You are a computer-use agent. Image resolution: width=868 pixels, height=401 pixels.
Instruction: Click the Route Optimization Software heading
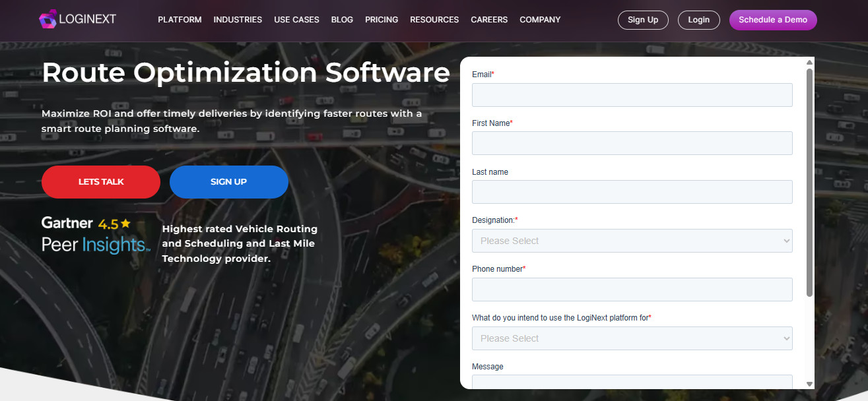point(246,73)
